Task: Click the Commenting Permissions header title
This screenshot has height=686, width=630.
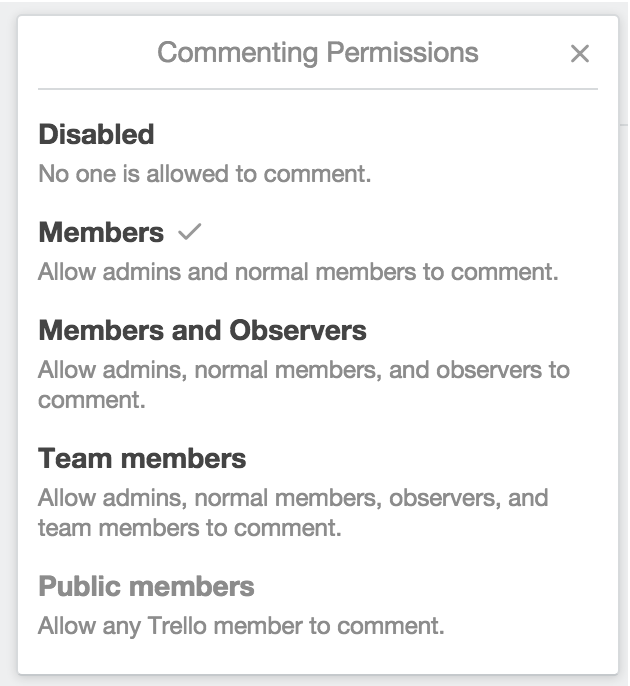Action: pos(317,52)
